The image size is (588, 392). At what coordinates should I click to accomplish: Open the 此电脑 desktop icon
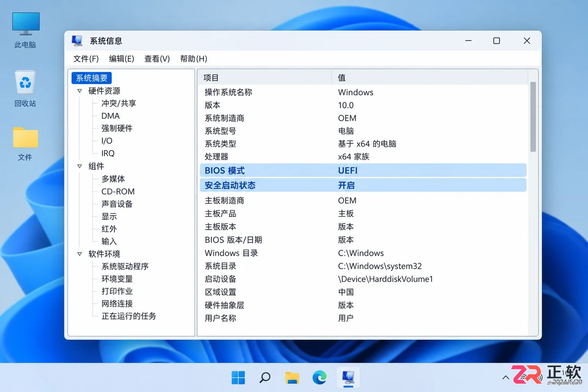pyautogui.click(x=25, y=30)
